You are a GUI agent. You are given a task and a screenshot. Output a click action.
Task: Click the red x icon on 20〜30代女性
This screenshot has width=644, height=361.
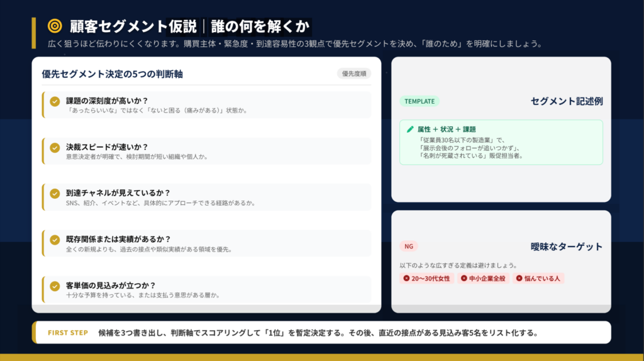(x=406, y=278)
